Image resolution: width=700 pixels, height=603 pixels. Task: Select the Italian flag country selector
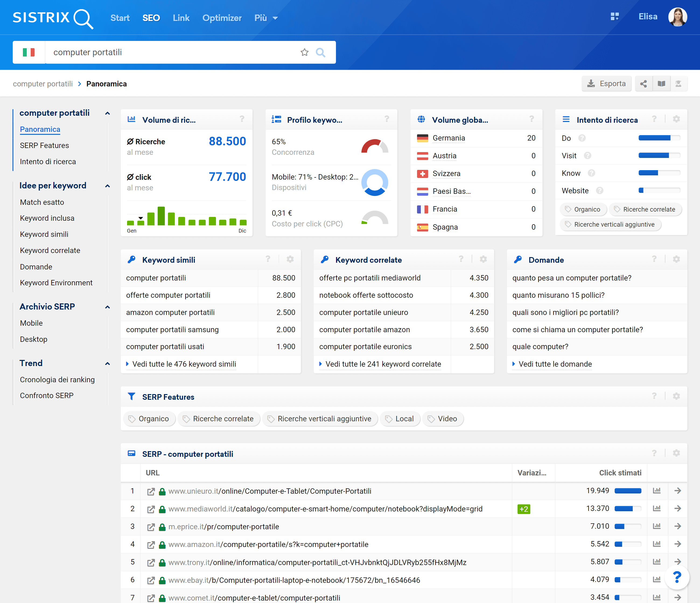(x=29, y=52)
